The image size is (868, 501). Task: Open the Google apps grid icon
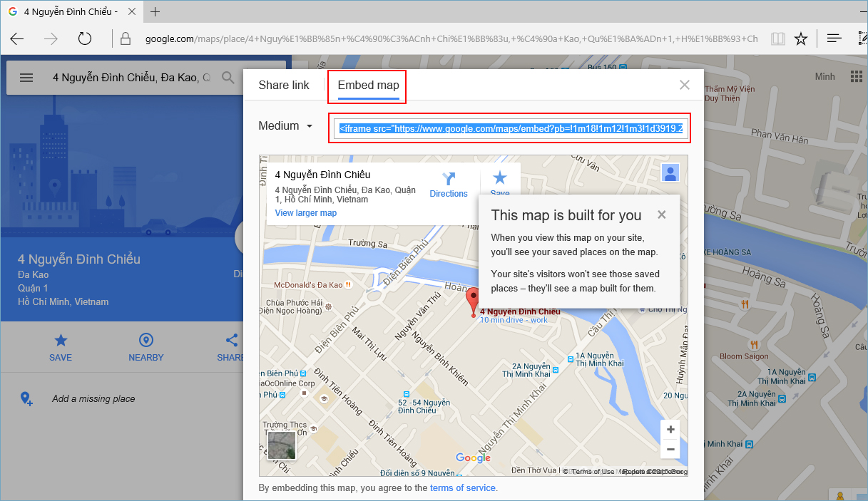pyautogui.click(x=857, y=77)
